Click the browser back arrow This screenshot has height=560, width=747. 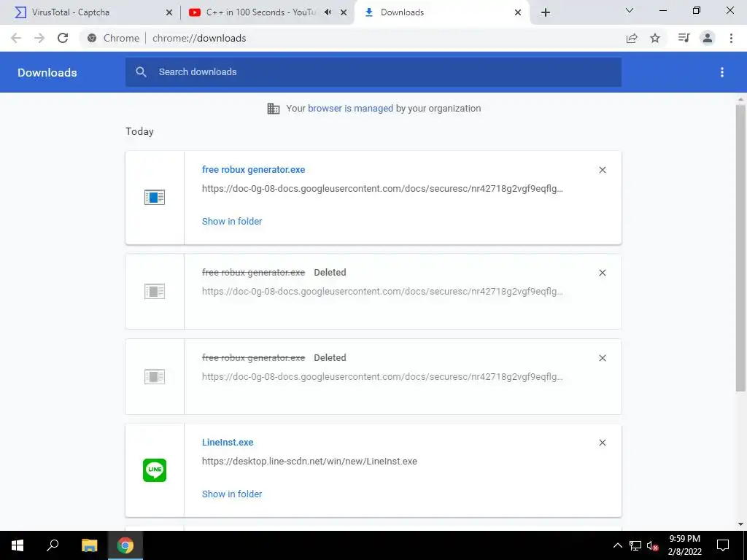(16, 38)
